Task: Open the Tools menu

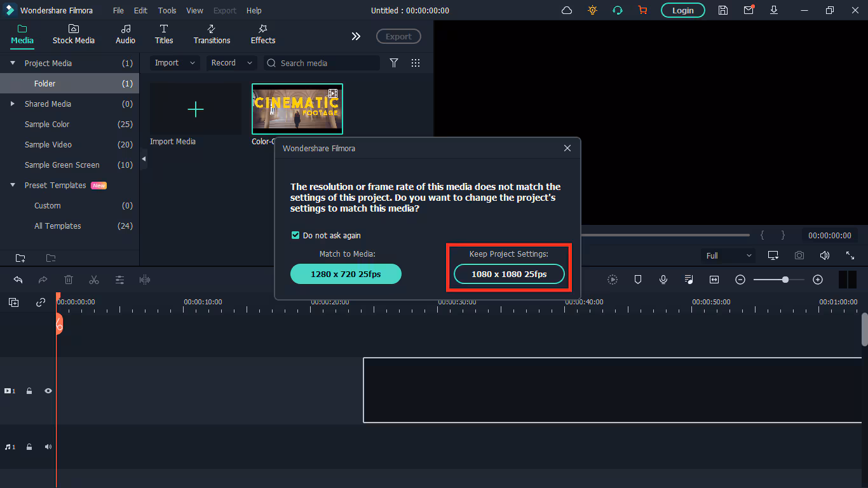Action: (x=167, y=10)
